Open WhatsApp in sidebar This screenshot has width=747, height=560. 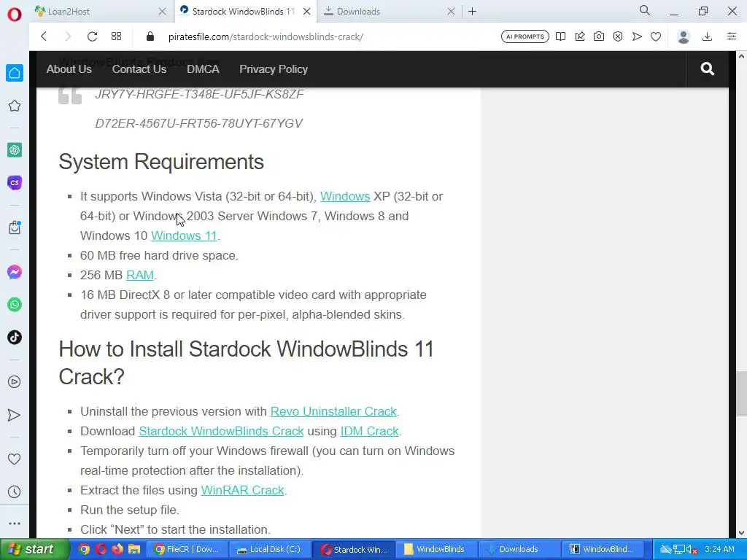click(x=15, y=305)
